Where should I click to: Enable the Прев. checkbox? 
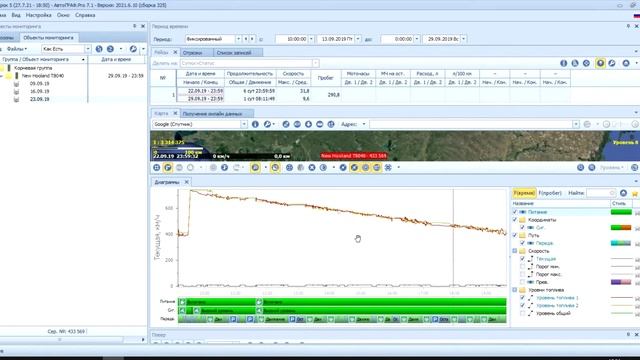522,282
